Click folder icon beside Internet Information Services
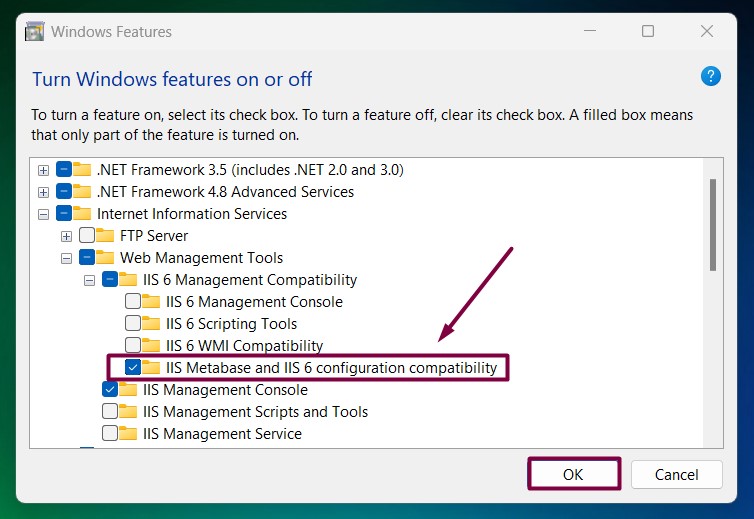The height and width of the screenshot is (519, 754). [x=82, y=213]
